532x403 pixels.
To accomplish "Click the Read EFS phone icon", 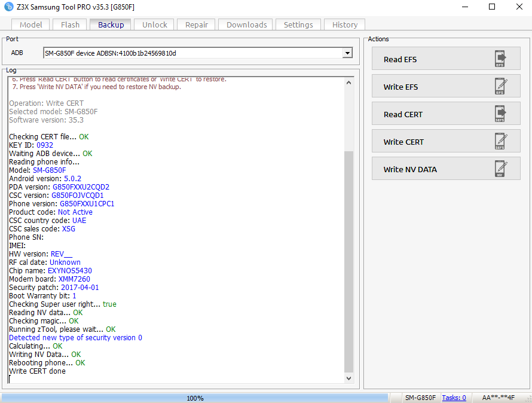I will coord(500,59).
